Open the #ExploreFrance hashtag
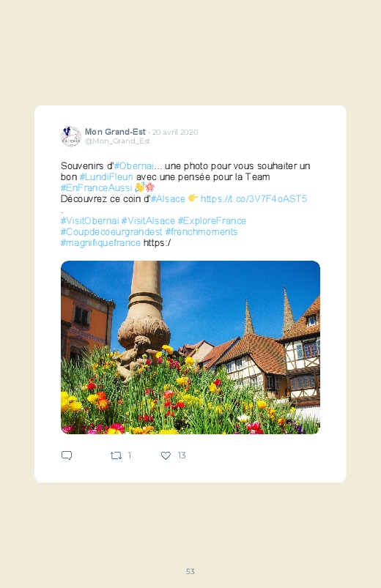Screen dimensions: 381x588 pyautogui.click(x=212, y=220)
